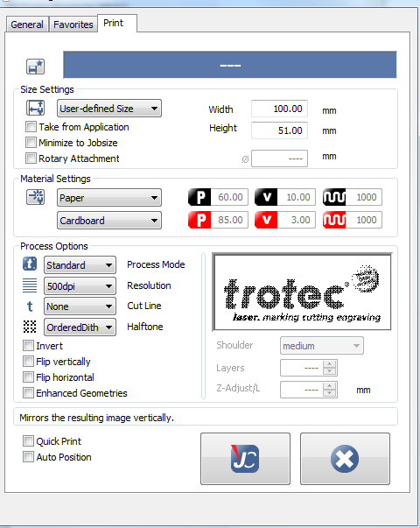Switch to the General tab

[x=27, y=25]
